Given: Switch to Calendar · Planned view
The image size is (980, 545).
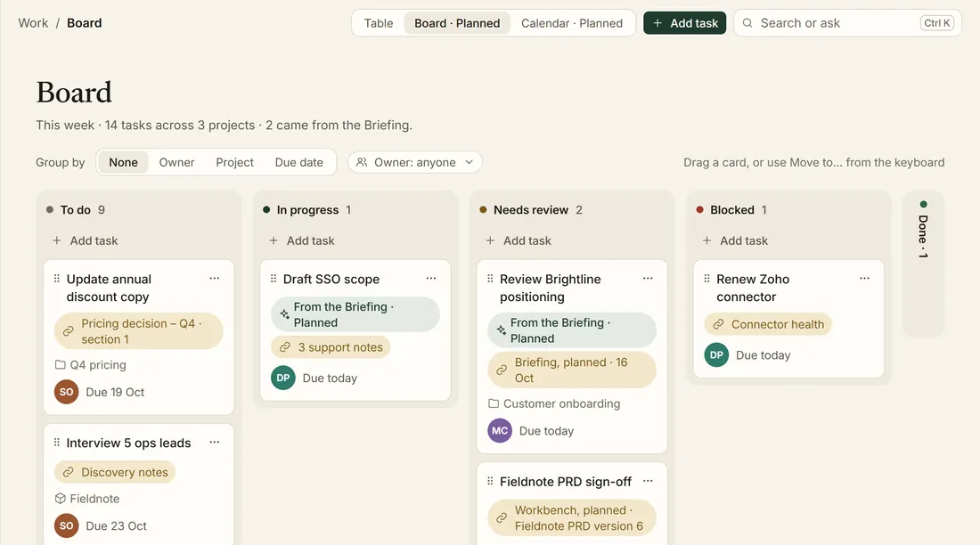Looking at the screenshot, I should 572,23.
